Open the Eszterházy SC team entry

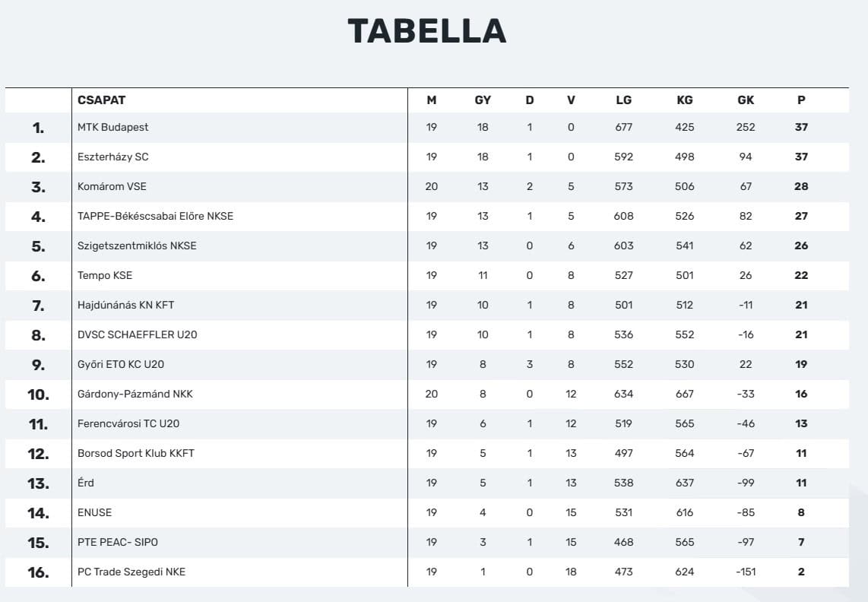[112, 157]
